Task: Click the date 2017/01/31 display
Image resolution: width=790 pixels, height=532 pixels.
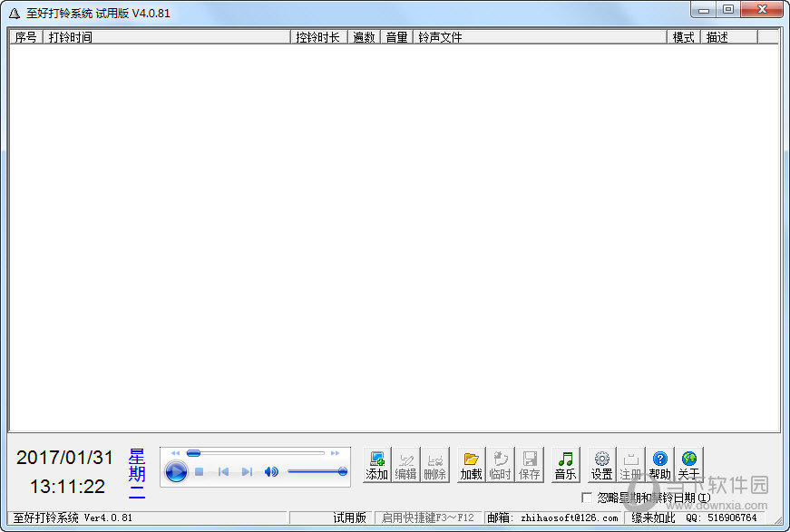Action: point(65,458)
